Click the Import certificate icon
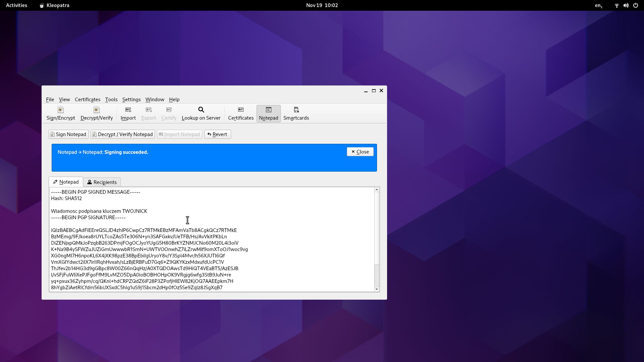644x362 pixels. (x=128, y=114)
